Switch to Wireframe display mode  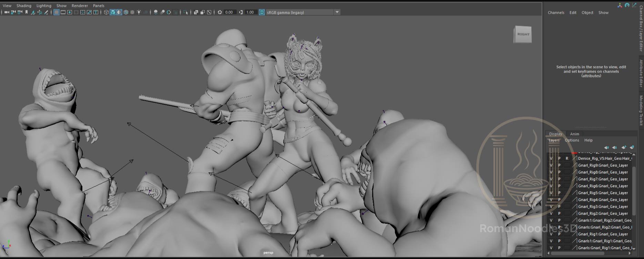[106, 12]
